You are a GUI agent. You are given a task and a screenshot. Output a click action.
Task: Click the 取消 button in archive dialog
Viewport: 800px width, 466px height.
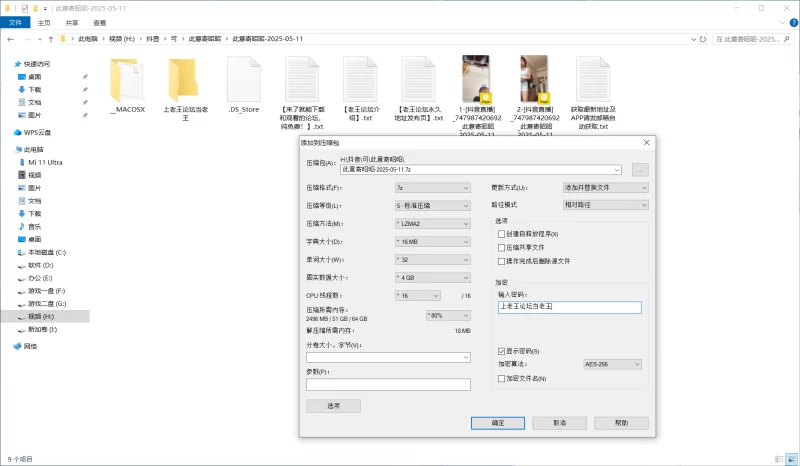(558, 423)
